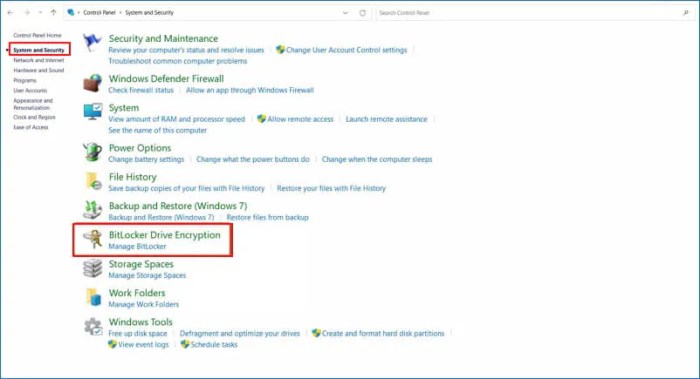This screenshot has width=700, height=379.
Task: Click the Windows Defender Firewall brick wall icon
Action: pyautogui.click(x=92, y=83)
